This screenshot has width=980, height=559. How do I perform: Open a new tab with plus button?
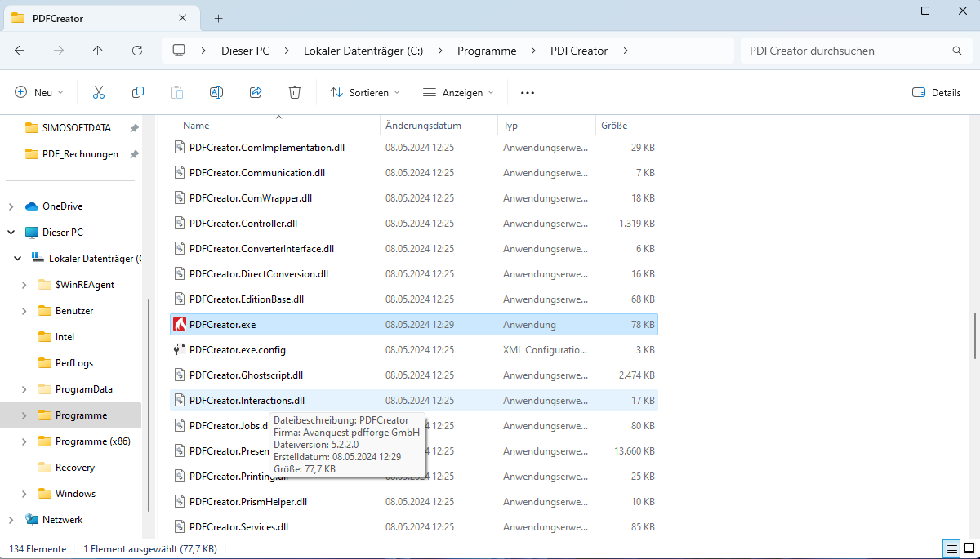click(x=218, y=18)
